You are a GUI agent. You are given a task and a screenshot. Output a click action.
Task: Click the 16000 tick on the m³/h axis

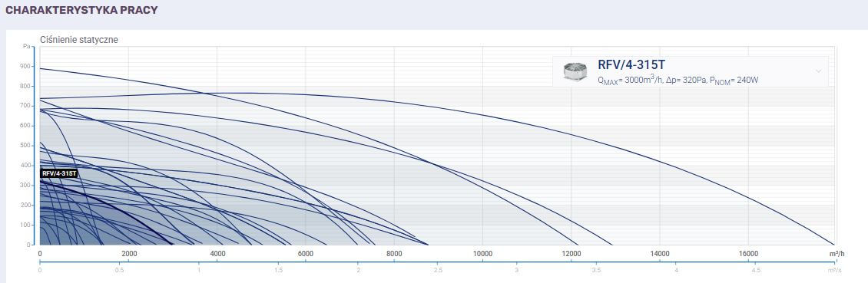pos(748,254)
